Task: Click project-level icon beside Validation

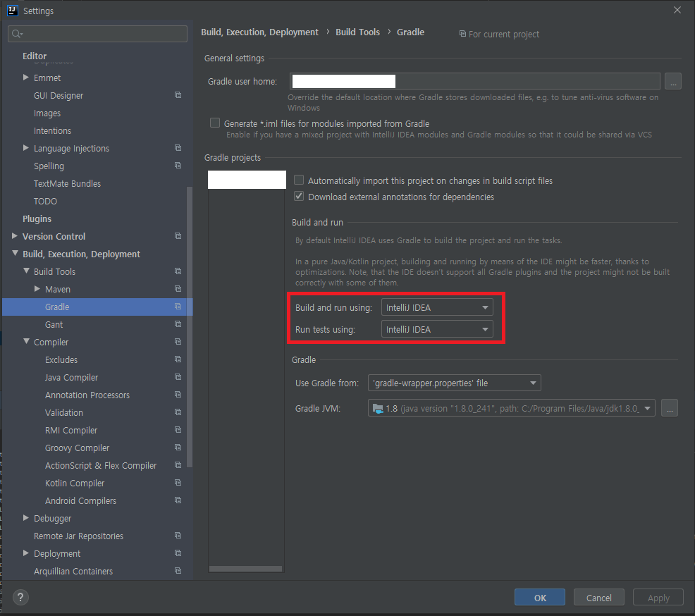Action: (x=178, y=412)
